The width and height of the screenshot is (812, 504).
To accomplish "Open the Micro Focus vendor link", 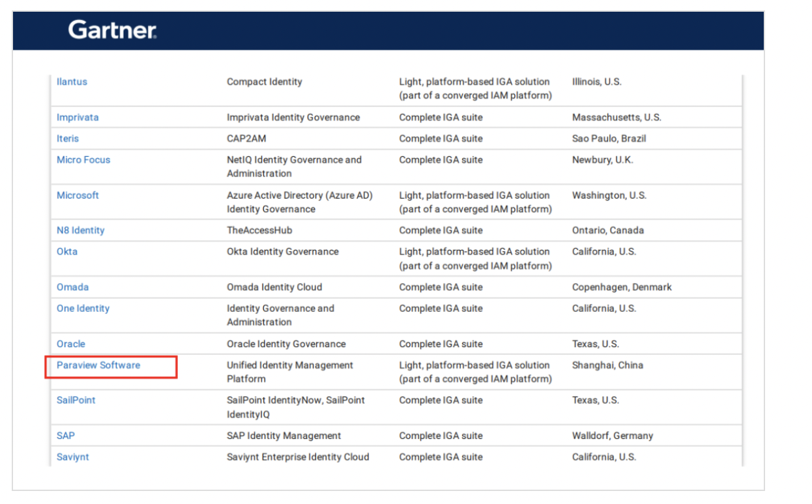I will click(x=83, y=160).
